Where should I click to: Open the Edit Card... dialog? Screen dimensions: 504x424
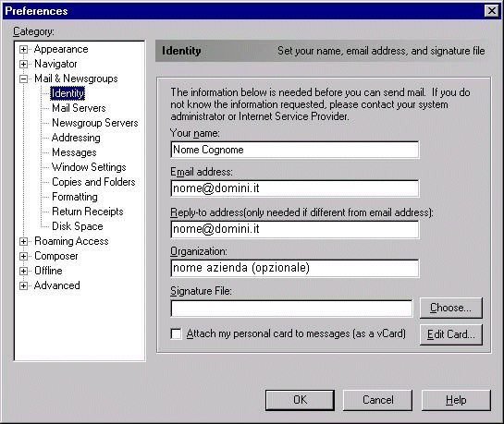coord(450,334)
